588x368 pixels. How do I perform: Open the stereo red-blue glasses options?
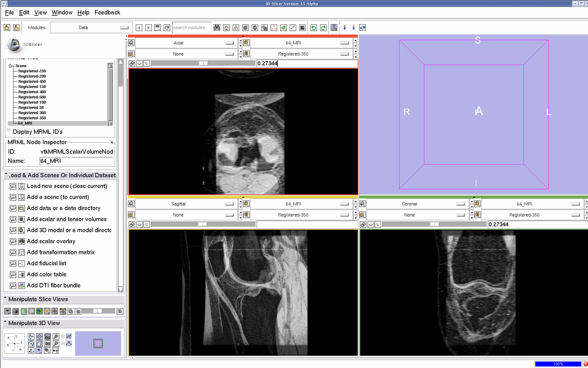point(55,351)
